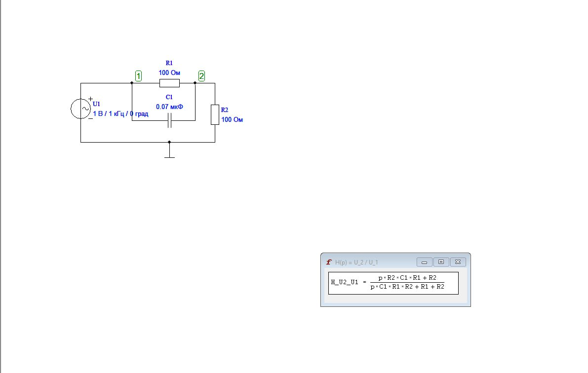
Task: Click the R1 label
Action: (x=169, y=63)
